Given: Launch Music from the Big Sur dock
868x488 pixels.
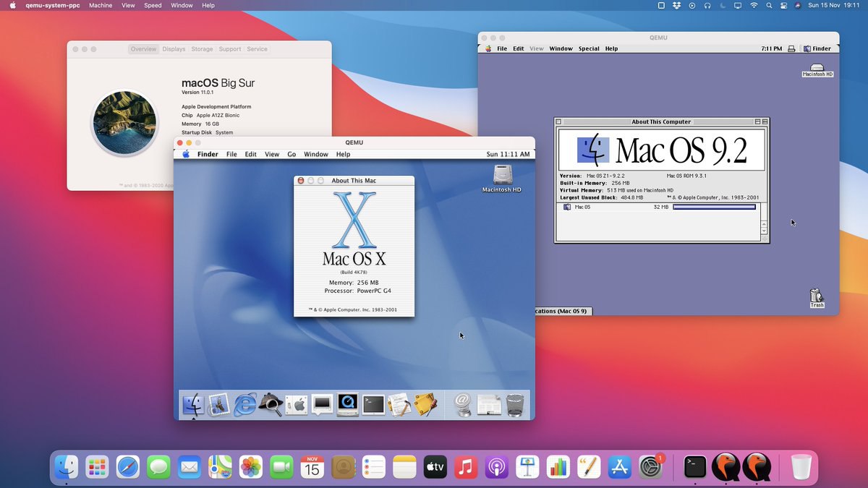Looking at the screenshot, I should 465,467.
